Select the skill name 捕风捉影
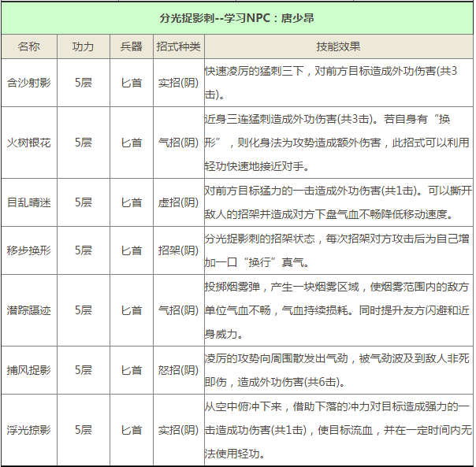The image size is (476, 467). (x=28, y=370)
